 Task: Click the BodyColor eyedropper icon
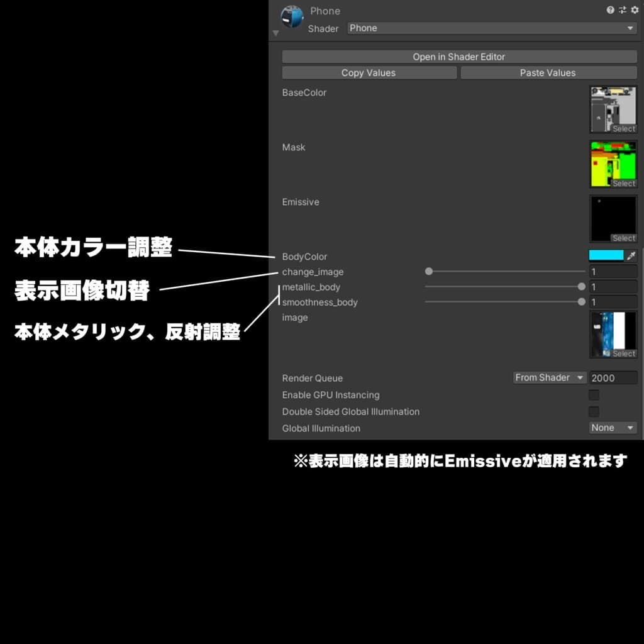(x=631, y=255)
